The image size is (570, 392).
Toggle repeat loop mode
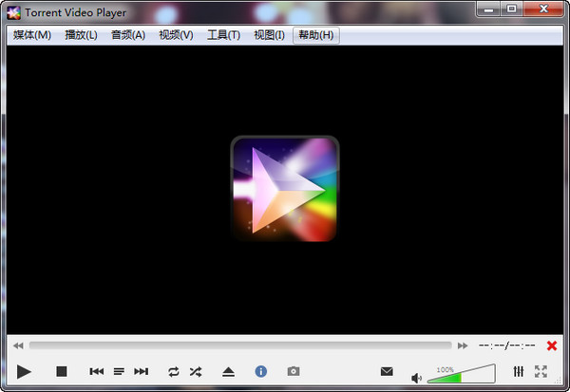tap(173, 372)
